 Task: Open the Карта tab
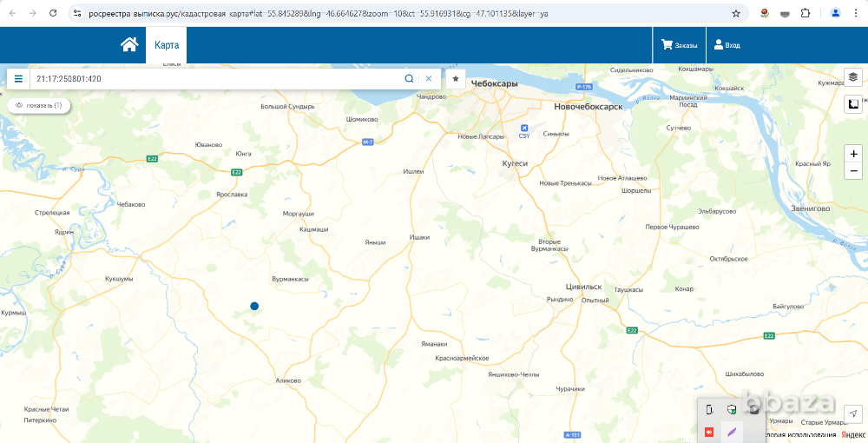[167, 45]
